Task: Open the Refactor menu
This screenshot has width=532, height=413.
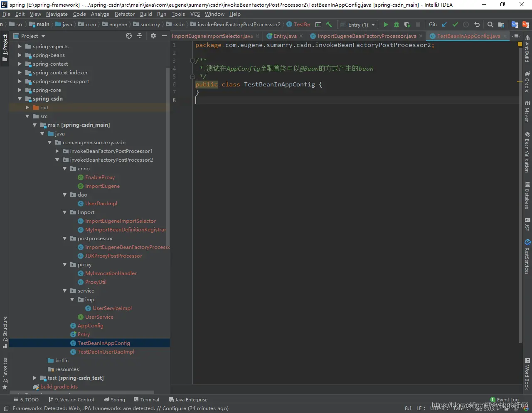Action: coord(125,14)
